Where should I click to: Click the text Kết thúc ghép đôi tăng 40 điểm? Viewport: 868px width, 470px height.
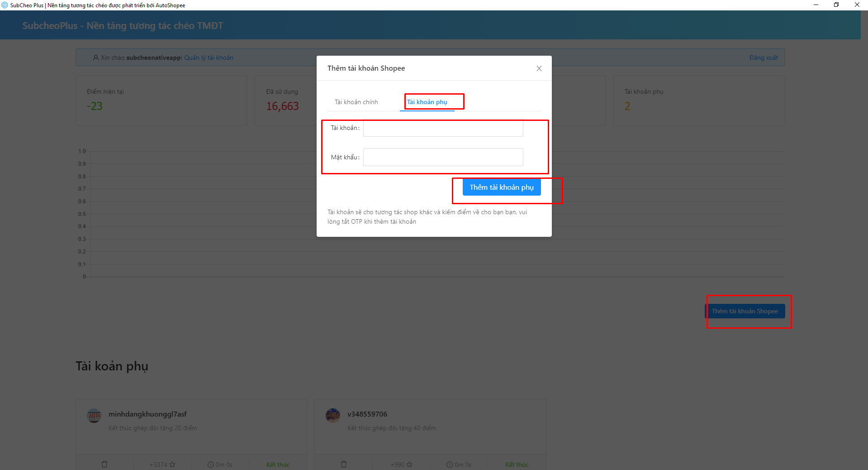pos(392,428)
